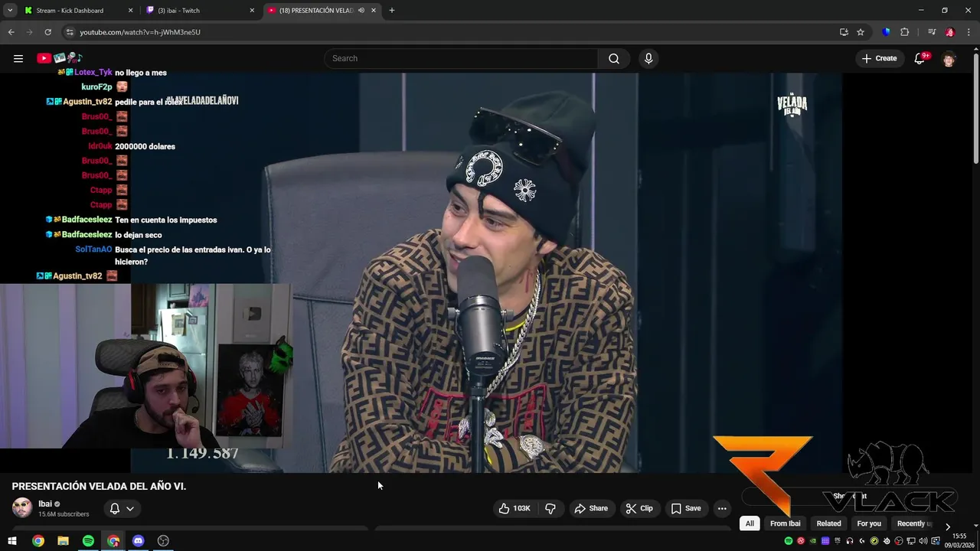Click the Create button

tap(879, 58)
